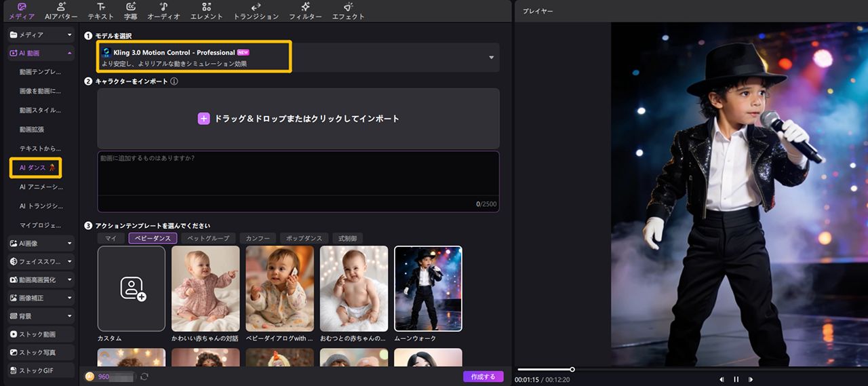
Task: Select the 式制御 template tab
Action: [348, 239]
